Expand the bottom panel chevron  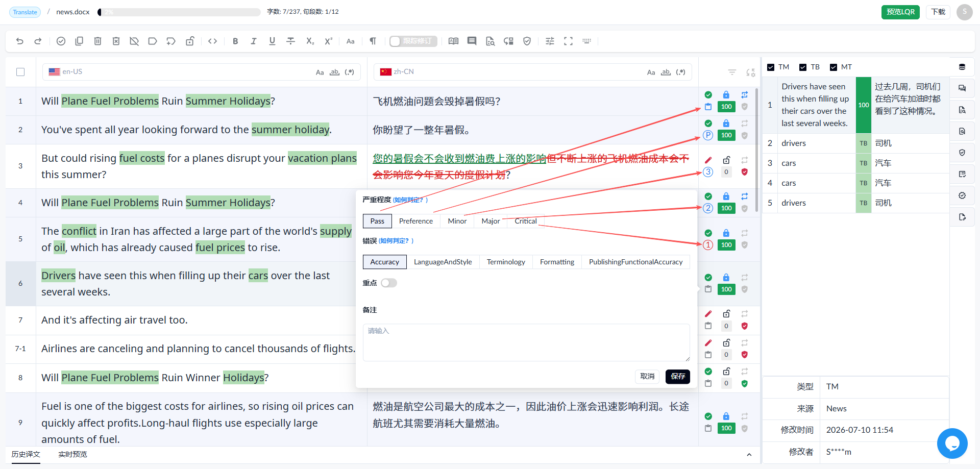tap(749, 455)
